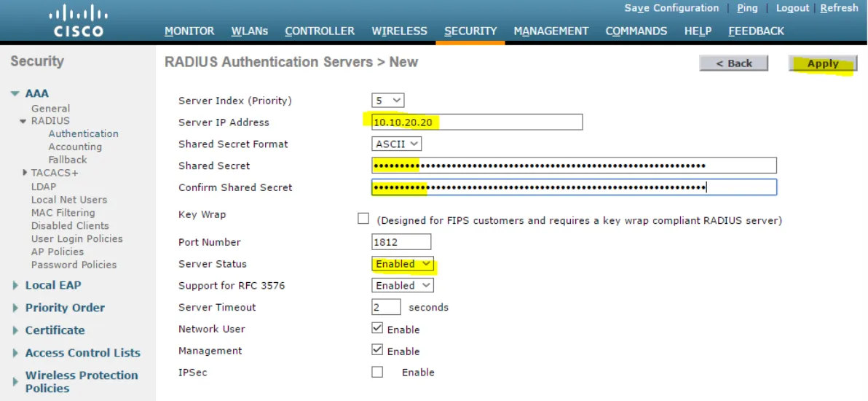Open the CONTROLLER menu

click(320, 31)
